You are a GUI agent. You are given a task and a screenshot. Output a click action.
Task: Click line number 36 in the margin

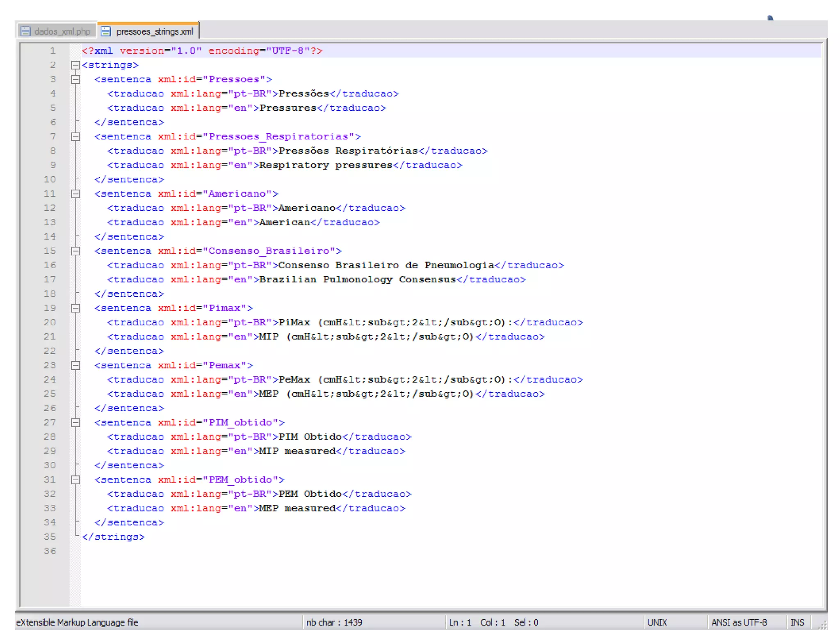pos(50,551)
